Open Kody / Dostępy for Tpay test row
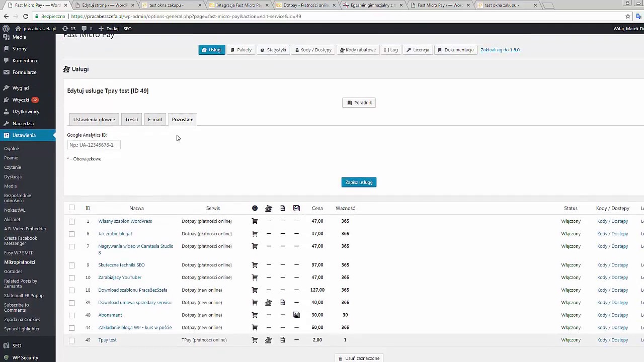644x362 pixels. point(612,340)
